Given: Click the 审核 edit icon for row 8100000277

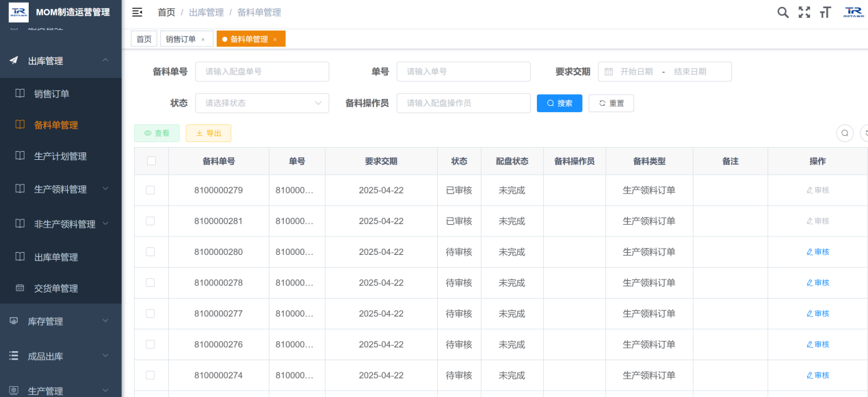Looking at the screenshot, I should (810, 314).
